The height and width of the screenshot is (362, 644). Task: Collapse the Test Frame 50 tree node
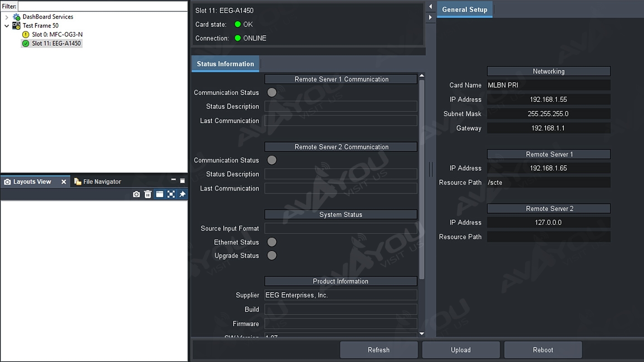tap(6, 26)
